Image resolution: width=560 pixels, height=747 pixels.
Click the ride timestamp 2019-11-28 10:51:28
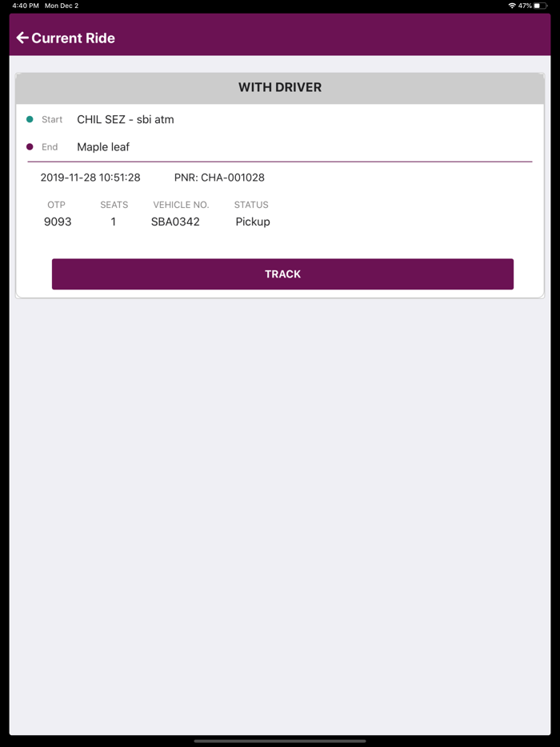pos(90,178)
